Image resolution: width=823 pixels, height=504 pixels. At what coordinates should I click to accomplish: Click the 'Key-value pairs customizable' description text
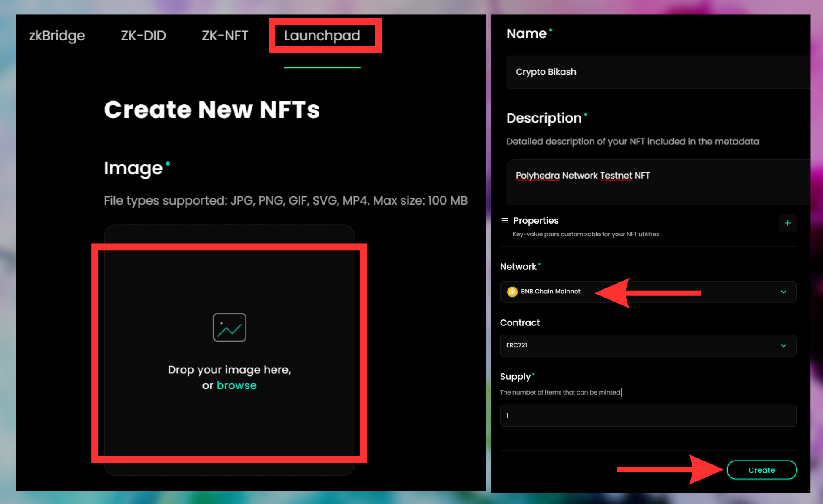pyautogui.click(x=586, y=234)
